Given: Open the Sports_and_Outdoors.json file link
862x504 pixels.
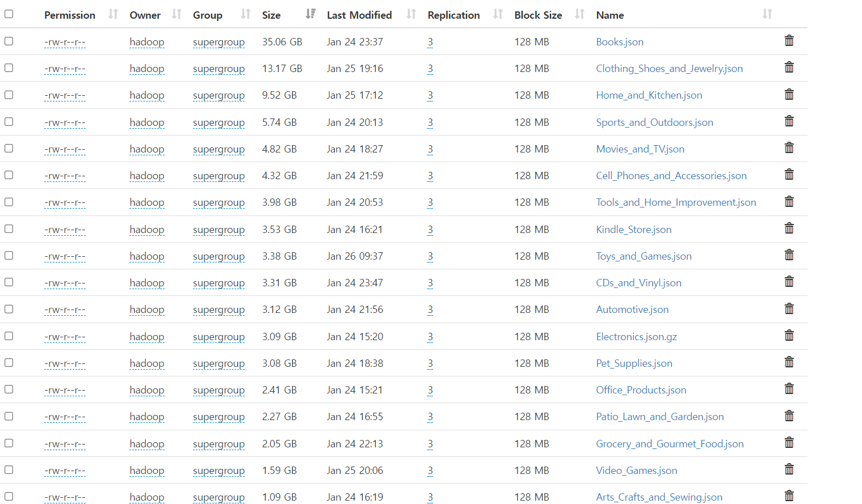Looking at the screenshot, I should point(654,122).
